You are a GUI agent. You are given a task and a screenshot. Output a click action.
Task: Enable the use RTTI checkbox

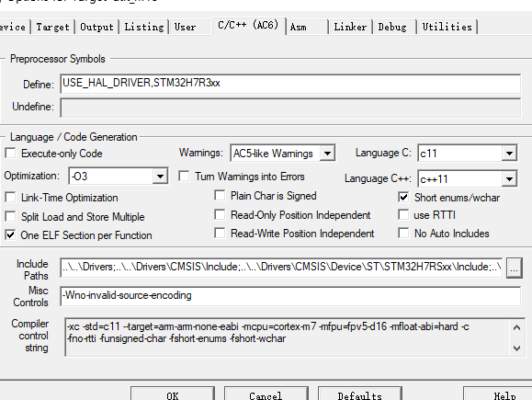pos(403,214)
